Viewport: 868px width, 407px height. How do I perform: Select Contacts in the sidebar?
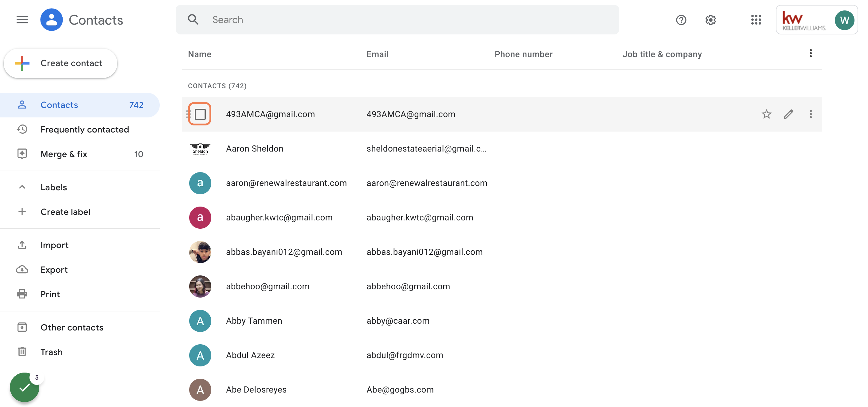(80, 105)
